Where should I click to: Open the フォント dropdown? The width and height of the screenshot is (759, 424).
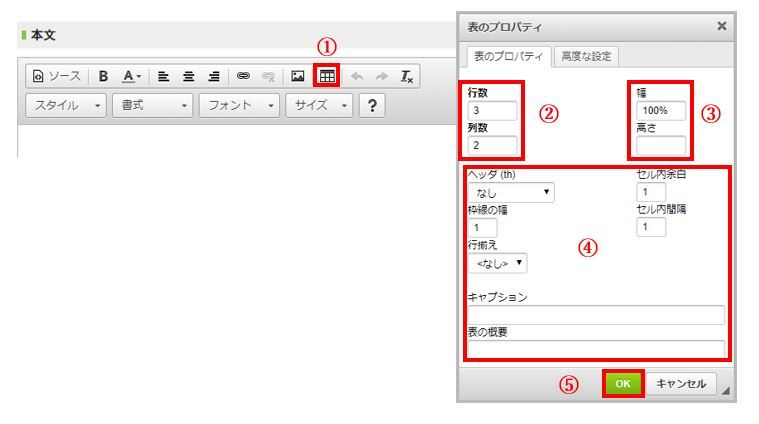click(x=239, y=106)
